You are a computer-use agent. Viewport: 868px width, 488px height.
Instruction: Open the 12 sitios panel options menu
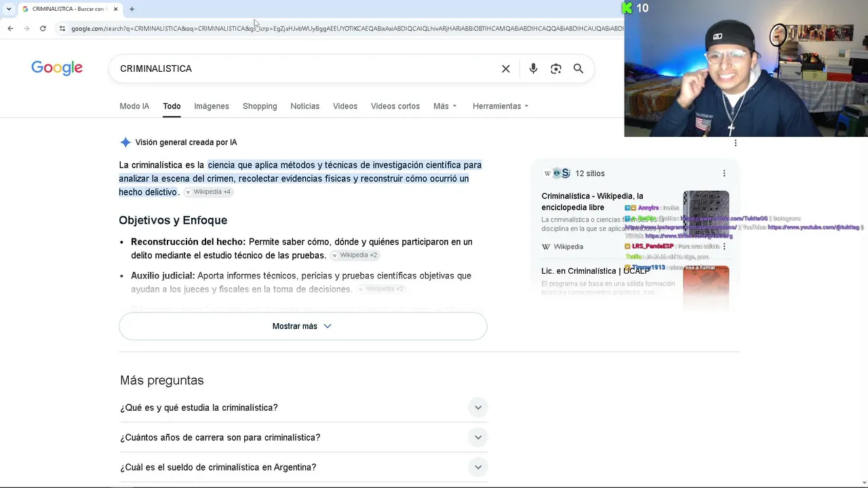pos(724,174)
